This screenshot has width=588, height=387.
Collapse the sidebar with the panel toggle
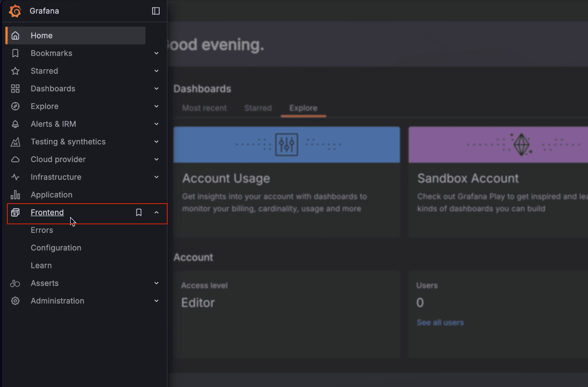click(155, 11)
